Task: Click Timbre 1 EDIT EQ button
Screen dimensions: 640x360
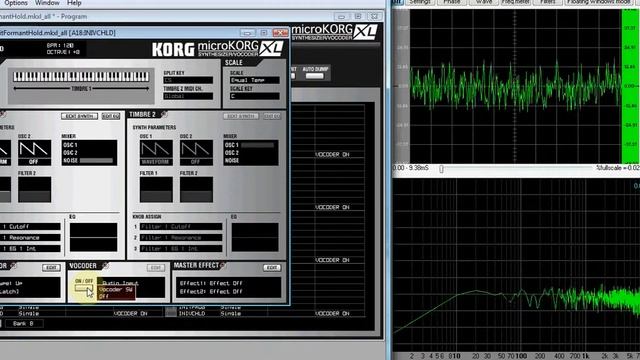Action: (111, 116)
